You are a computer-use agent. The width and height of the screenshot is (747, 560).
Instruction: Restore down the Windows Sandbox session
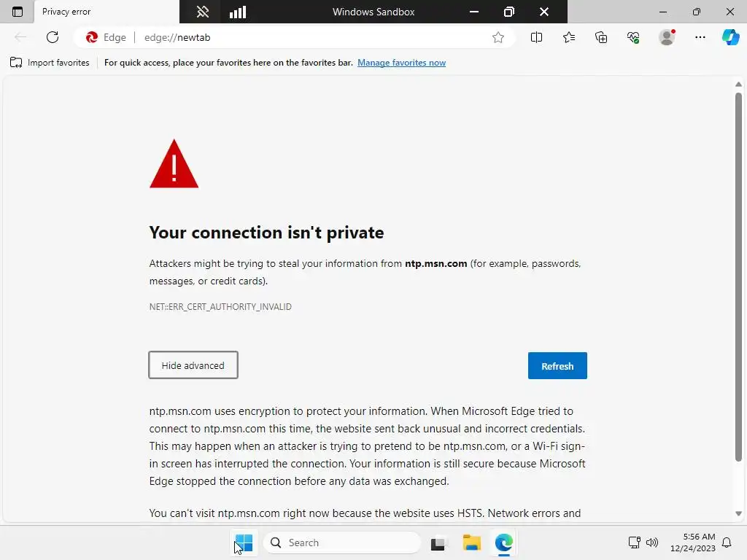[x=508, y=12]
